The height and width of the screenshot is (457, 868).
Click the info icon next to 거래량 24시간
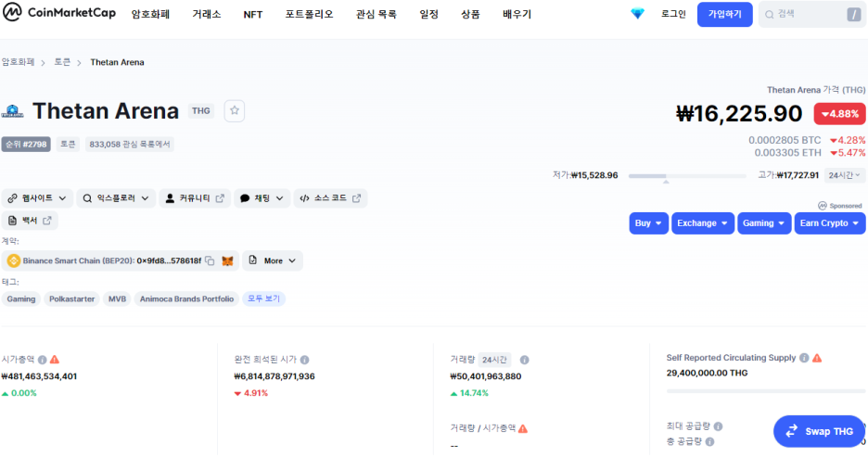point(524,360)
